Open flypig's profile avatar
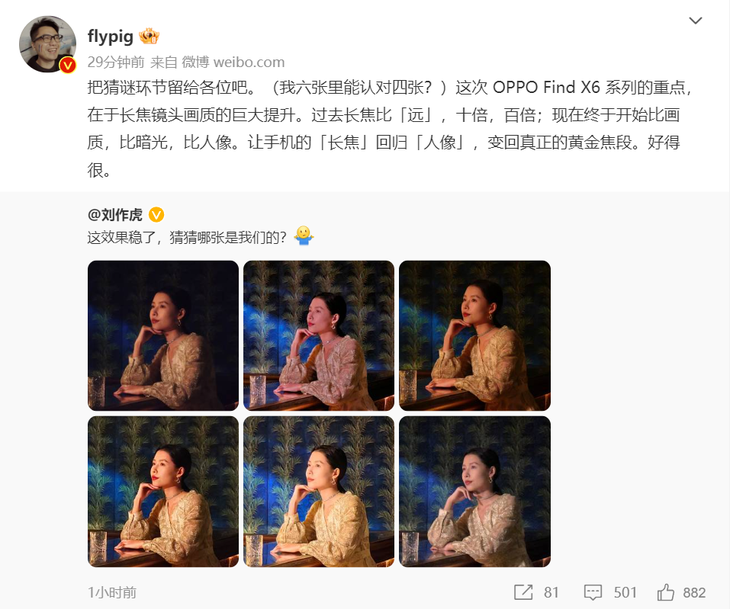Viewport: 730px width, 609px height. click(x=47, y=44)
